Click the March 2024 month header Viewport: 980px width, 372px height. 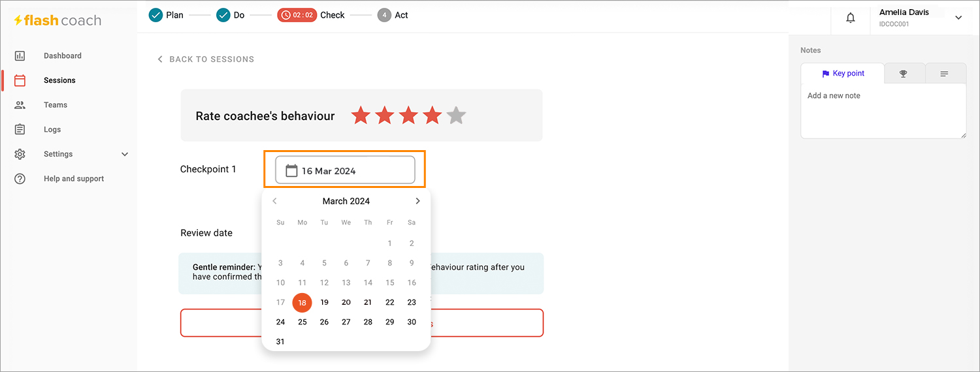pyautogui.click(x=346, y=201)
